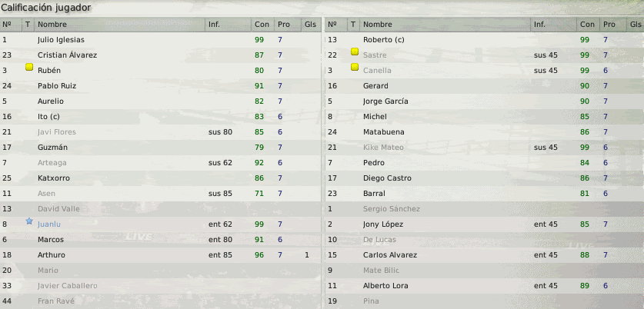Image resolution: width=644 pixels, height=309 pixels.
Task: Sort right table by Pro column
Action: [609, 25]
